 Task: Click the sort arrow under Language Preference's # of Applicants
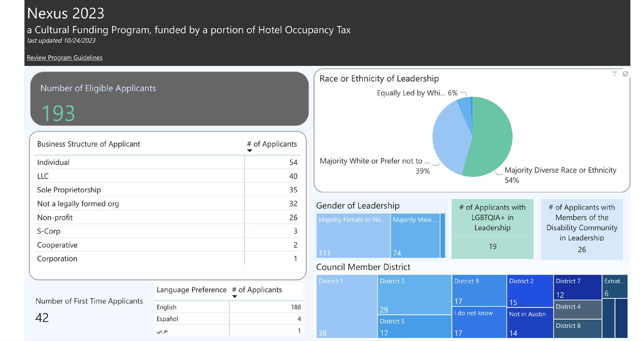click(x=235, y=297)
